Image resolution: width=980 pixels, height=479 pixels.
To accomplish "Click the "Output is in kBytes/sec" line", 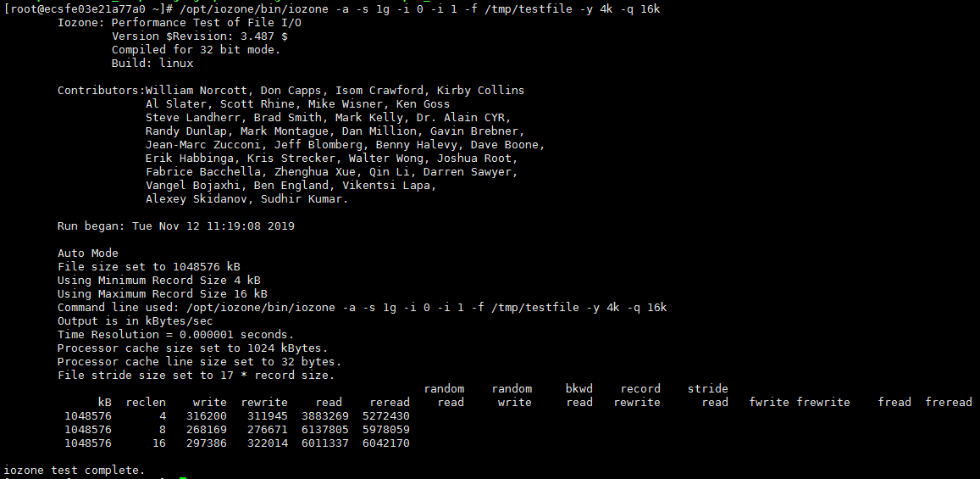I will tap(135, 321).
